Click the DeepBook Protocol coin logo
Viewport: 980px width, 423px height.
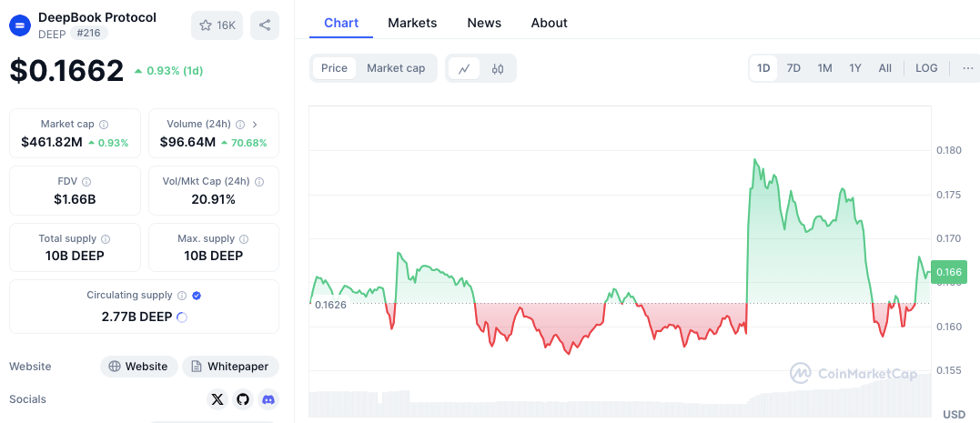pos(19,25)
